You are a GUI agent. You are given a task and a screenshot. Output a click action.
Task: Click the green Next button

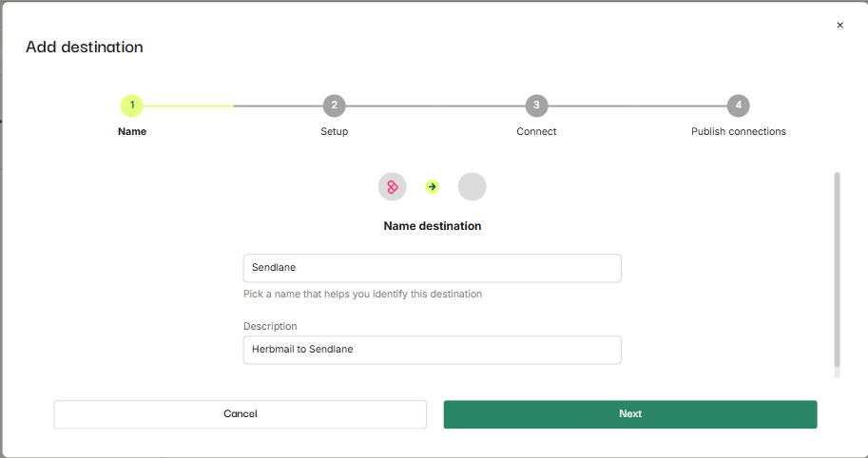pos(630,413)
